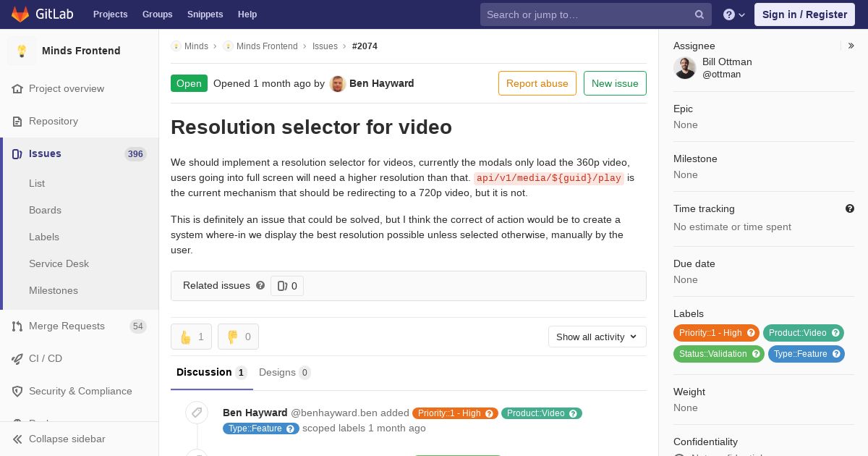Click the Merge Requests icon
Image resolution: width=868 pixels, height=456 pixels.
[17, 326]
